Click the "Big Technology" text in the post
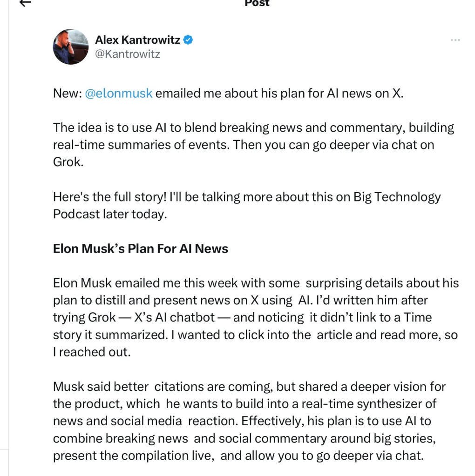Image resolution: width=475 pixels, height=476 pixels. [x=397, y=197]
